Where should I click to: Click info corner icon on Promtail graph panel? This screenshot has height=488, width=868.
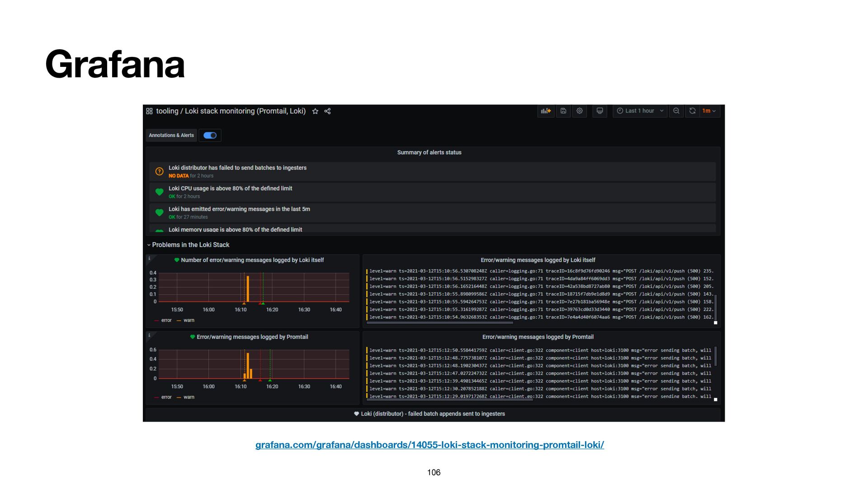tap(149, 335)
